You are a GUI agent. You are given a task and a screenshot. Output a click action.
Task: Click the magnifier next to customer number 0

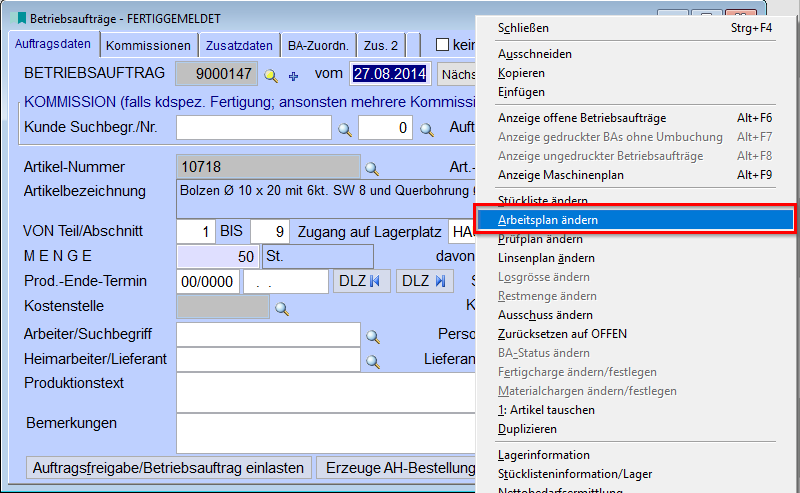pos(427,130)
